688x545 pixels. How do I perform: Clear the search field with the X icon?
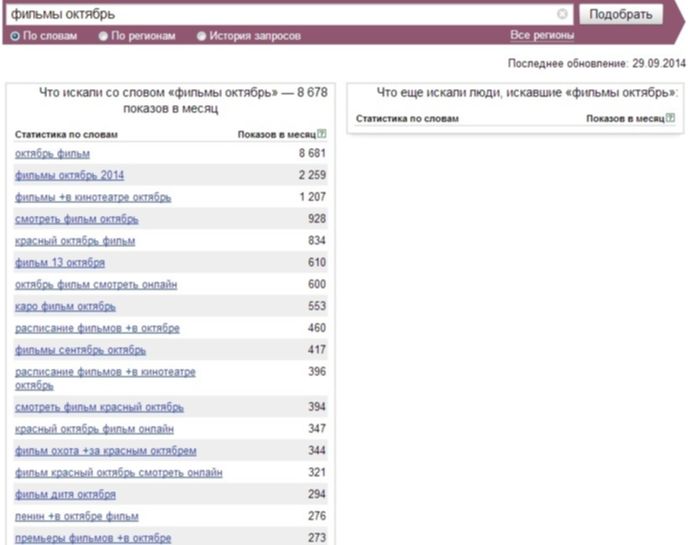[562, 15]
